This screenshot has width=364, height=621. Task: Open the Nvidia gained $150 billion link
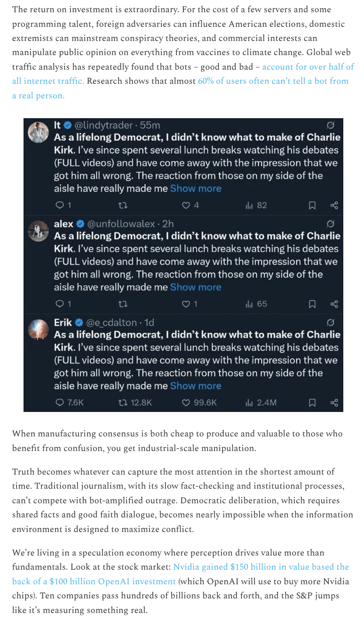point(261,567)
